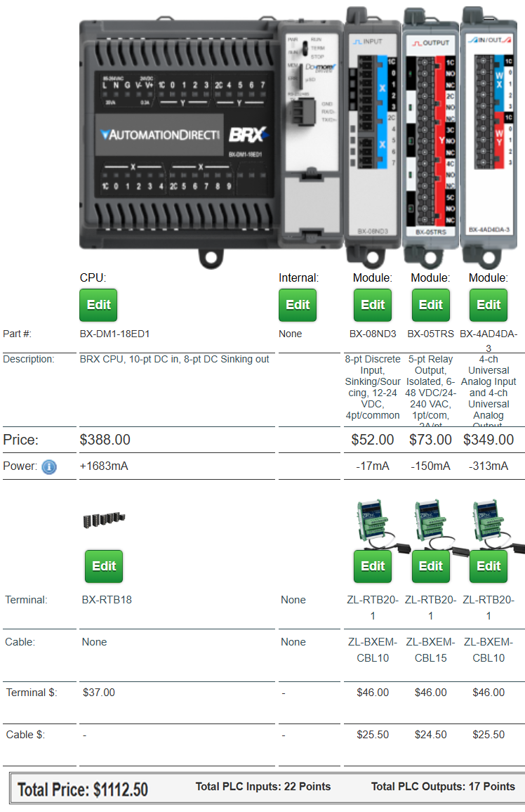
Task: Edit terminal for the BX-08ND3 module
Action: point(373,566)
